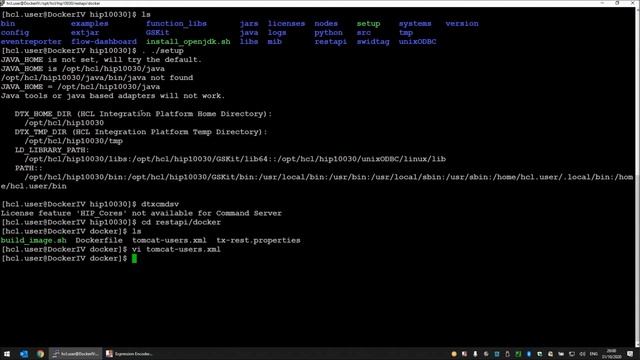Click 'logs' directory name
This screenshot has height=360, width=640.
pyautogui.click(x=277, y=33)
